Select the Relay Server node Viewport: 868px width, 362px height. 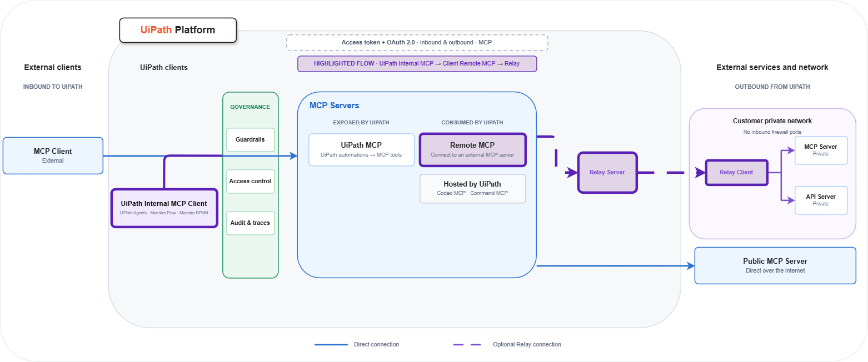(x=607, y=173)
